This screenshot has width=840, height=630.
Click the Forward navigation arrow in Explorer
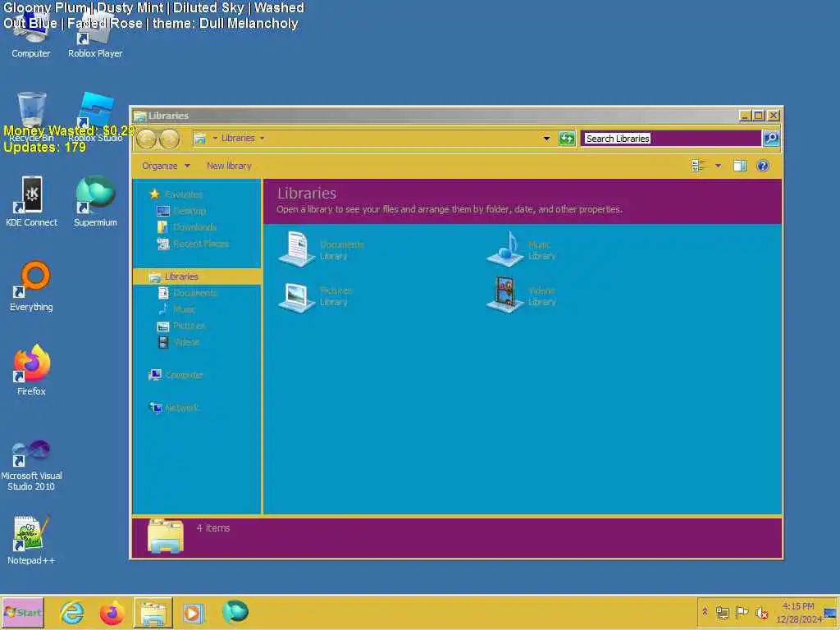[169, 139]
